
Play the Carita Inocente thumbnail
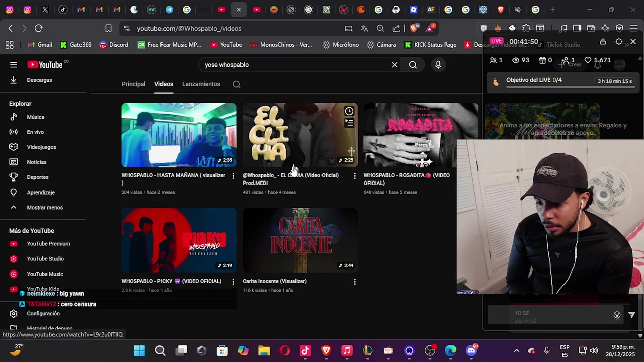point(300,240)
